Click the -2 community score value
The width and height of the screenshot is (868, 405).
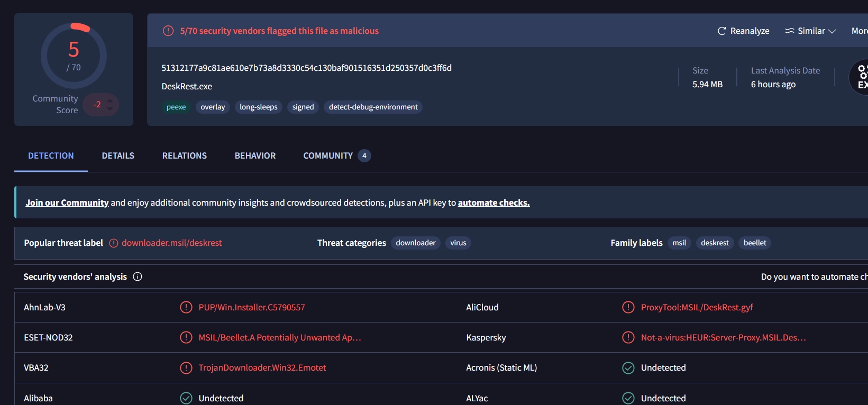pyautogui.click(x=97, y=105)
